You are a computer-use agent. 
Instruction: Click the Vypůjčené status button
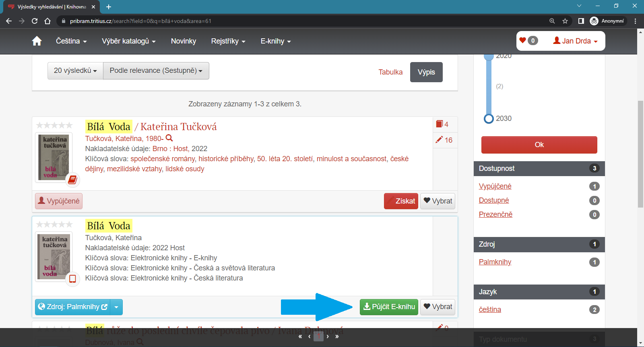59,201
